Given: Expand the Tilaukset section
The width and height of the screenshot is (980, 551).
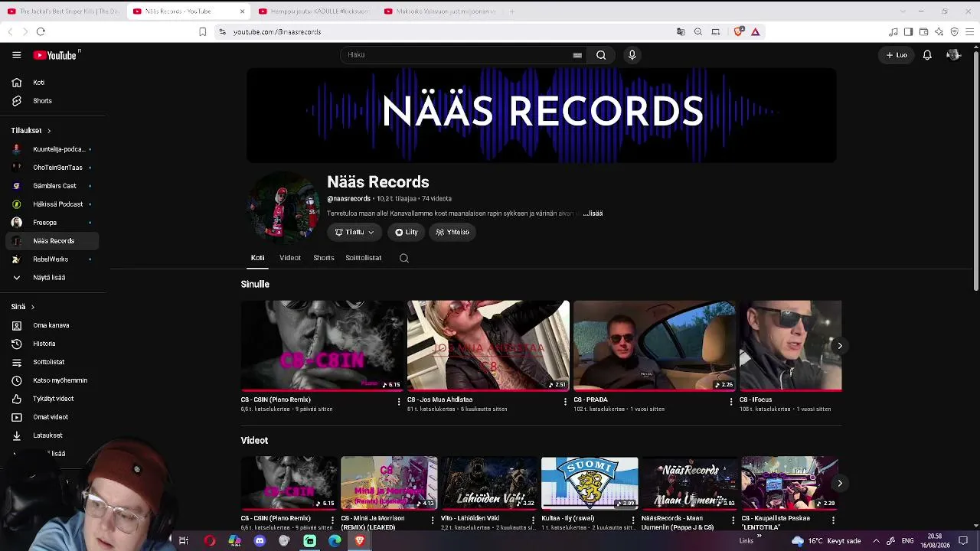Looking at the screenshot, I should pyautogui.click(x=31, y=131).
